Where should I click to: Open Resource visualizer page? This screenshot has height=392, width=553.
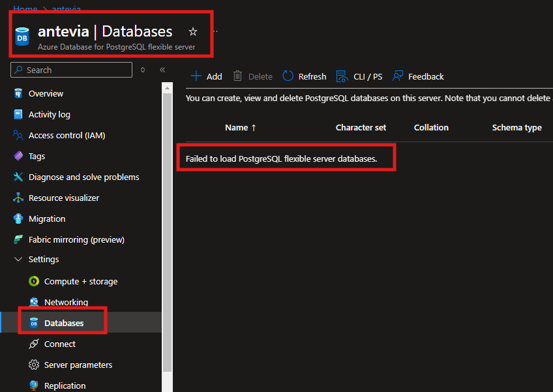tap(64, 198)
